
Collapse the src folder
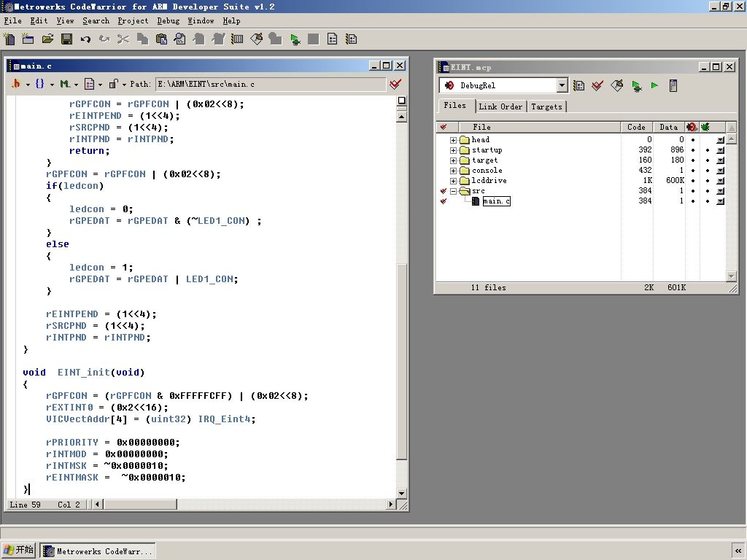point(453,191)
